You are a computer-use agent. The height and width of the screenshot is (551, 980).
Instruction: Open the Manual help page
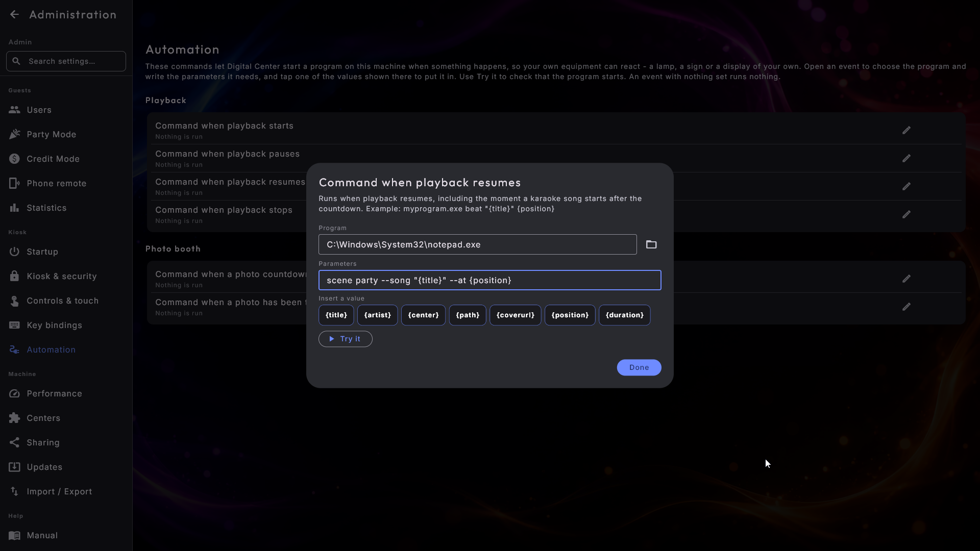(x=66, y=535)
